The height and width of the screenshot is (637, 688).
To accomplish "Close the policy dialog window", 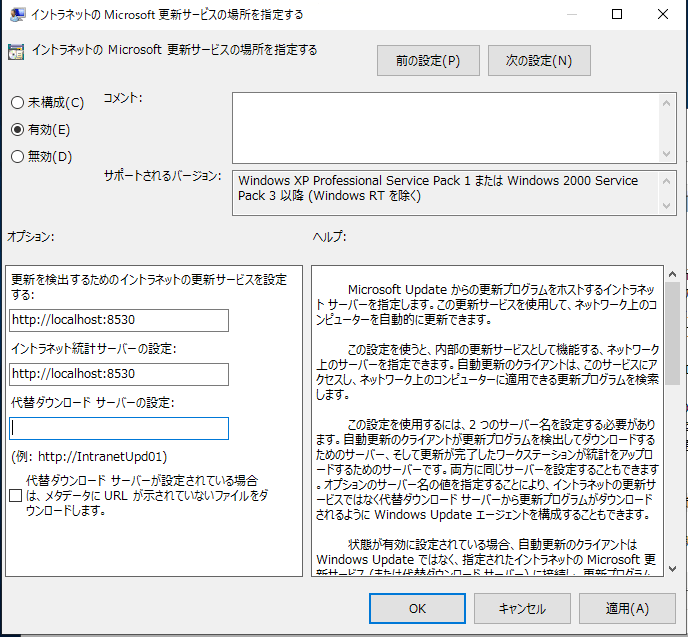I will [x=663, y=14].
